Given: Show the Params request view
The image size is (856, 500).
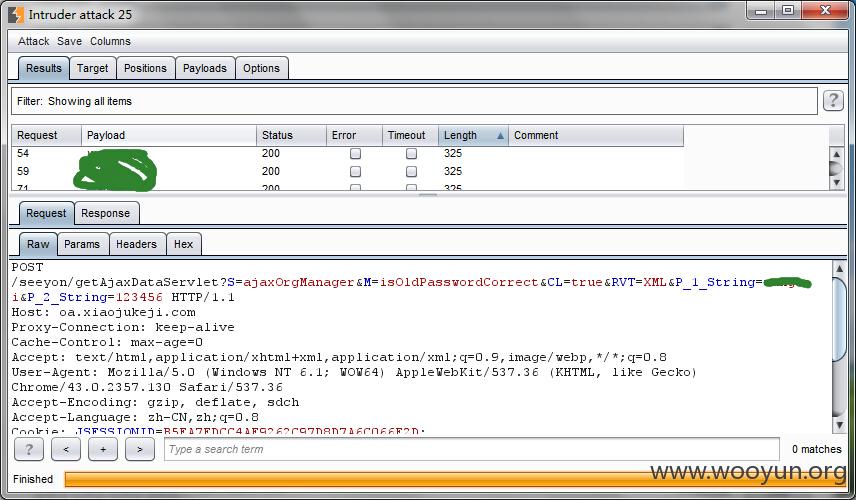Looking at the screenshot, I should coord(82,244).
